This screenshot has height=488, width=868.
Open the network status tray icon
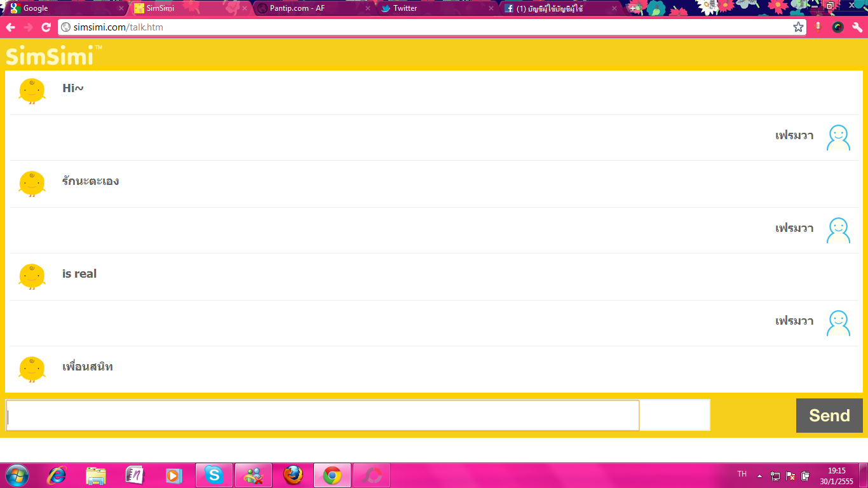pyautogui.click(x=775, y=475)
